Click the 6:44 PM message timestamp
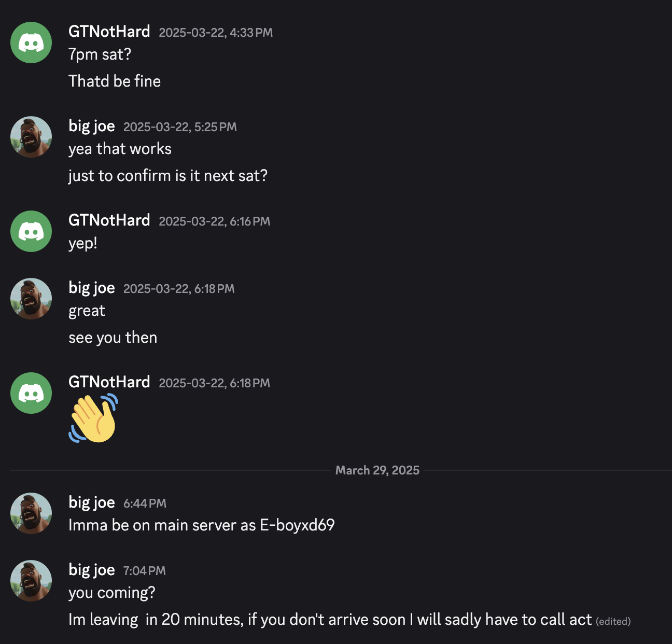 coord(145,503)
